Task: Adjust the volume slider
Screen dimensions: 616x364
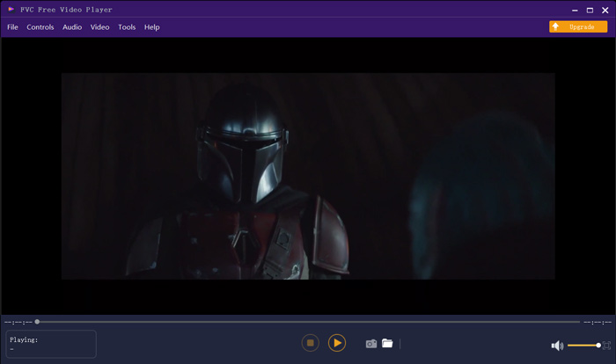Action: pyautogui.click(x=583, y=346)
